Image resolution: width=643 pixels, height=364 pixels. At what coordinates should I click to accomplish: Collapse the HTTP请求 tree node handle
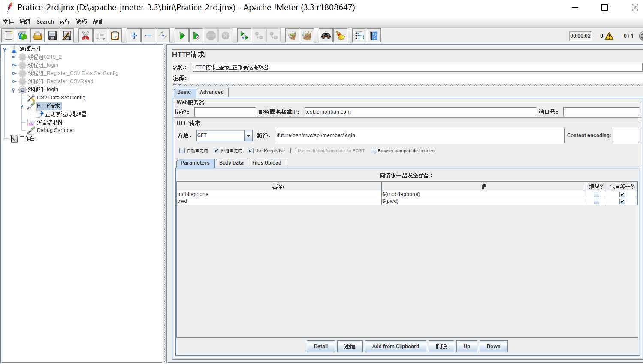[x=22, y=106]
